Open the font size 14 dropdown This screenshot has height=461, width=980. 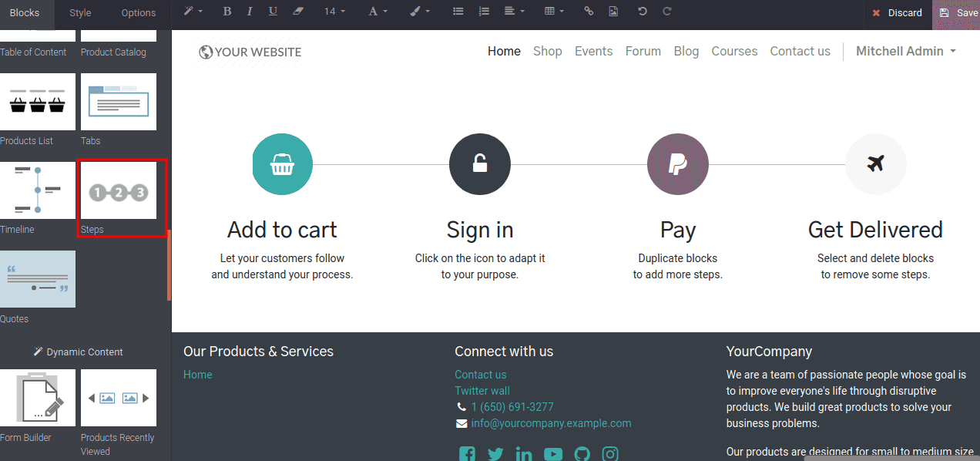pos(334,12)
